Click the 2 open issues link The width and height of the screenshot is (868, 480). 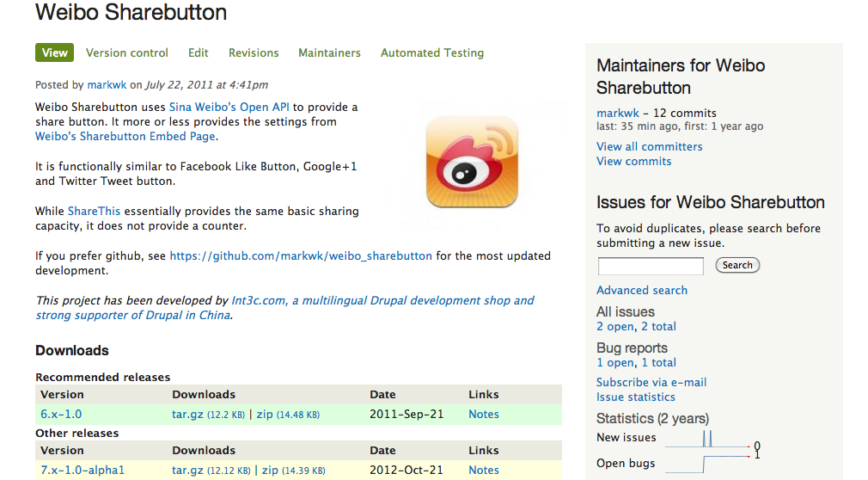click(615, 327)
